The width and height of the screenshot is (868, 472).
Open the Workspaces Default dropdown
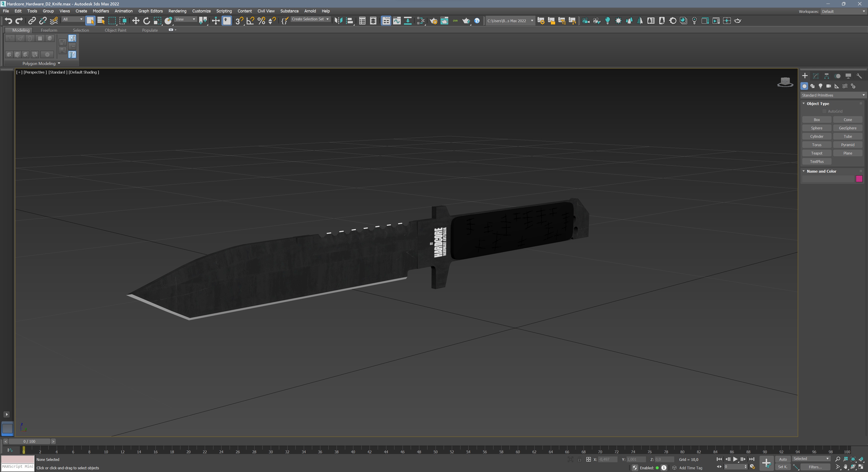(843, 12)
